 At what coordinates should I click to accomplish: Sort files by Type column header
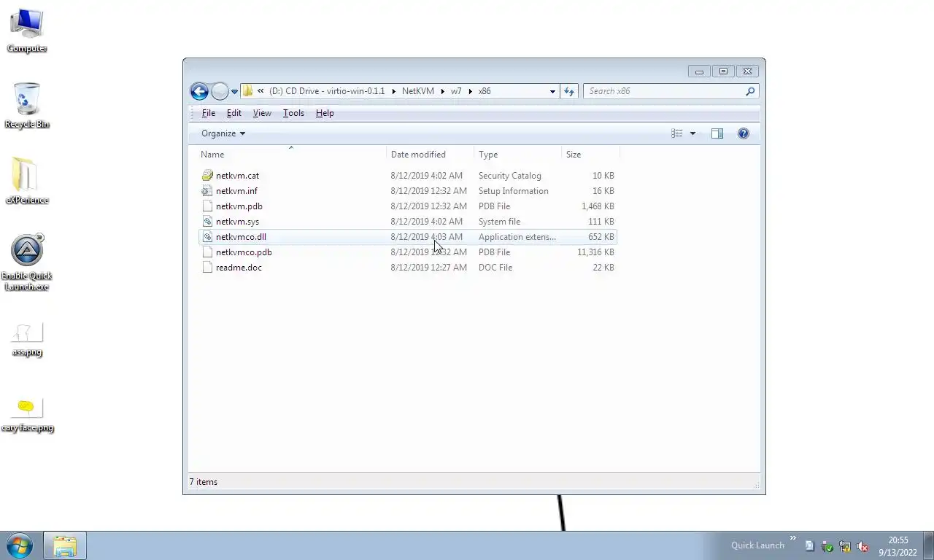(518, 155)
